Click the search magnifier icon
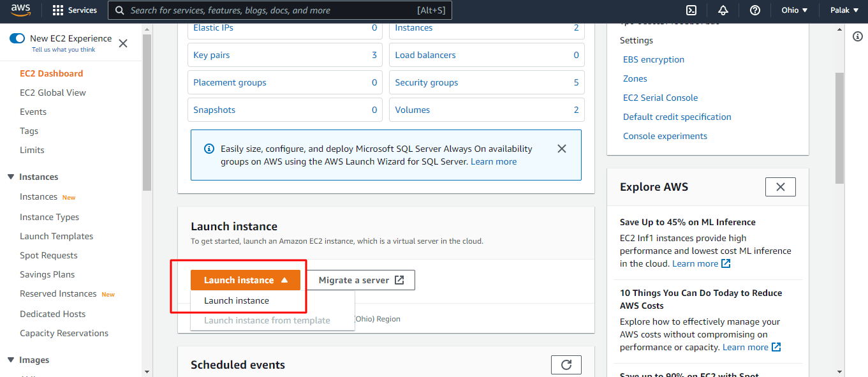The width and height of the screenshot is (868, 377). (120, 10)
